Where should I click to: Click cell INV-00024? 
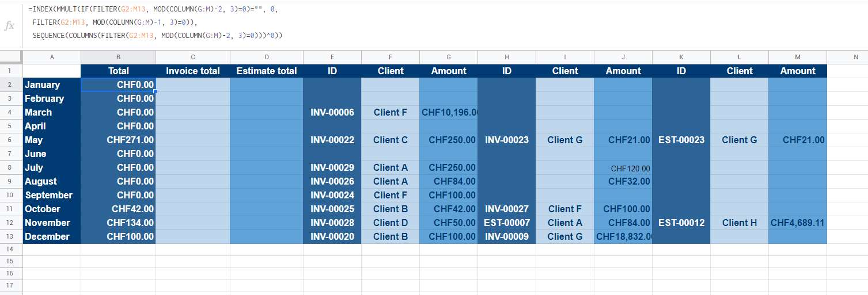click(x=332, y=195)
